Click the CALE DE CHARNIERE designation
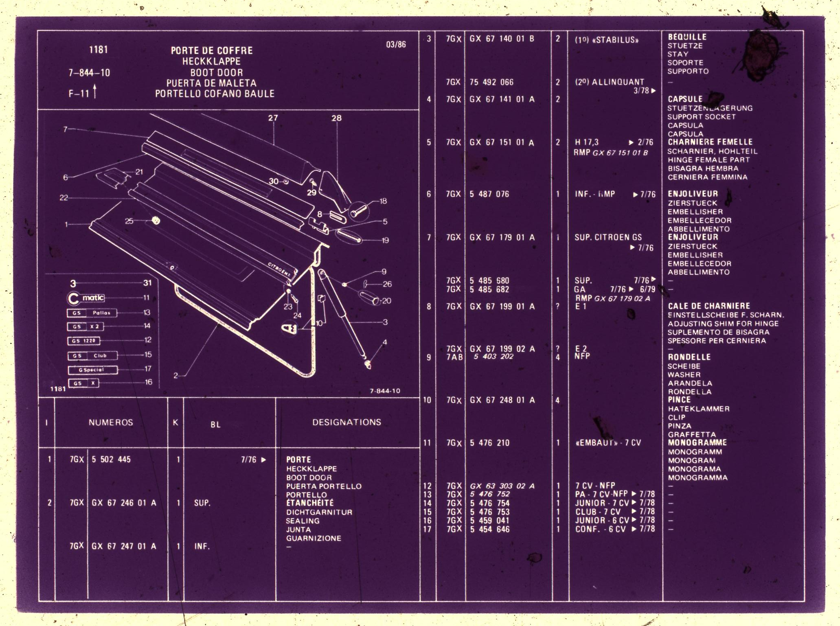840x626 pixels. [x=709, y=306]
